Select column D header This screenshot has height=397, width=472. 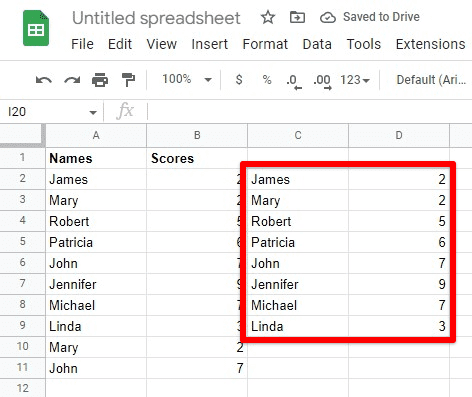(x=399, y=135)
